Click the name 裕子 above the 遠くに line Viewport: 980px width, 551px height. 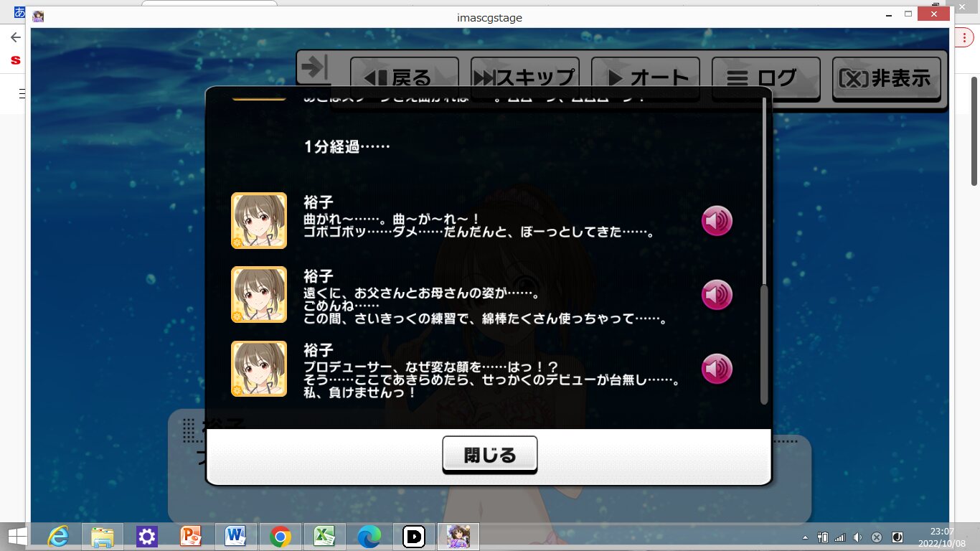click(x=319, y=276)
